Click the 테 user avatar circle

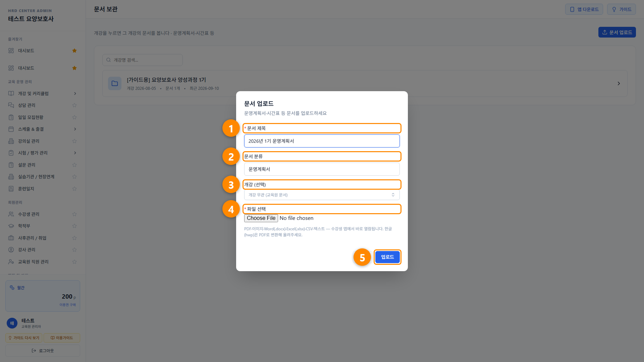tap(12, 323)
